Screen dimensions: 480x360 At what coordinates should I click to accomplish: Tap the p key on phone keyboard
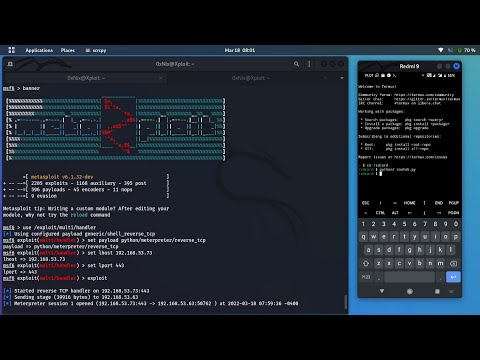(x=456, y=237)
